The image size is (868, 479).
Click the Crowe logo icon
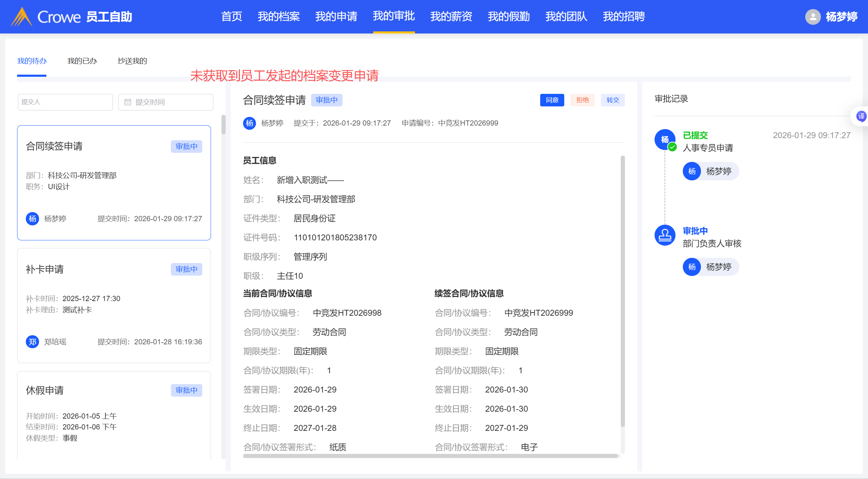coord(22,17)
